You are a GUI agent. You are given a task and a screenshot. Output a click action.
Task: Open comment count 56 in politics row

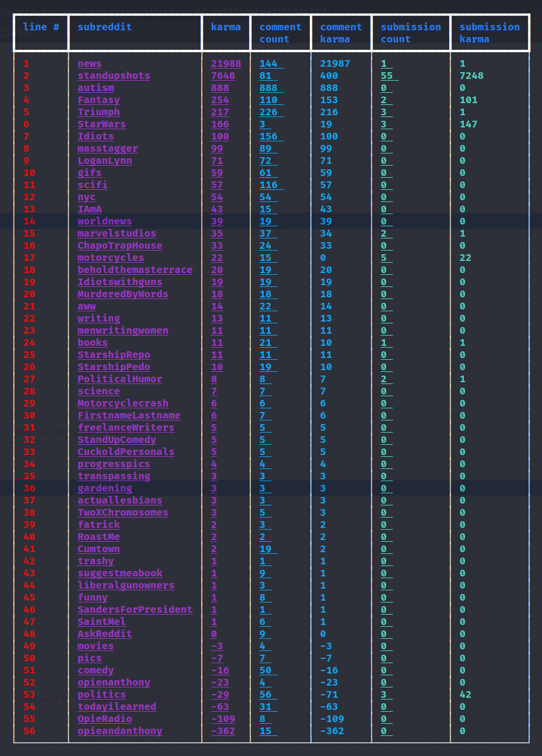point(269,695)
